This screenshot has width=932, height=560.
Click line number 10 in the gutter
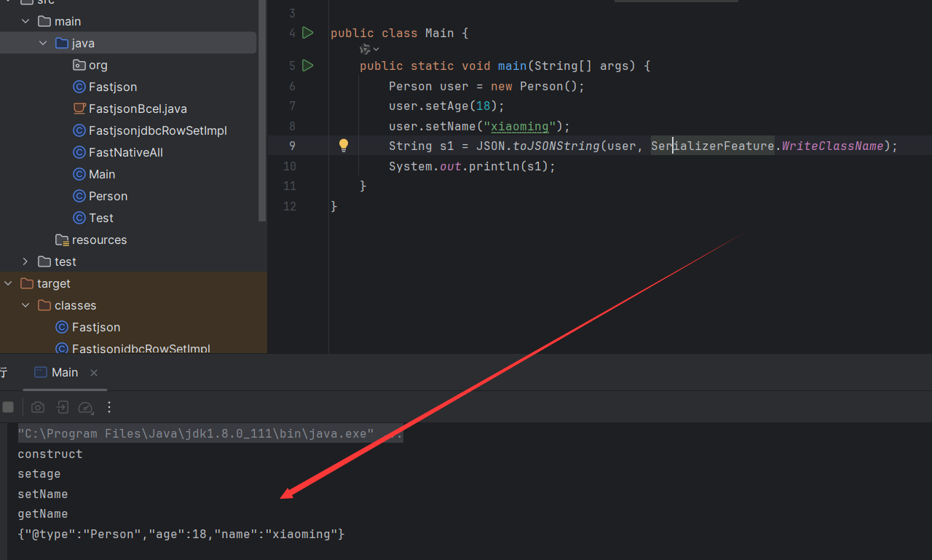pyautogui.click(x=290, y=166)
